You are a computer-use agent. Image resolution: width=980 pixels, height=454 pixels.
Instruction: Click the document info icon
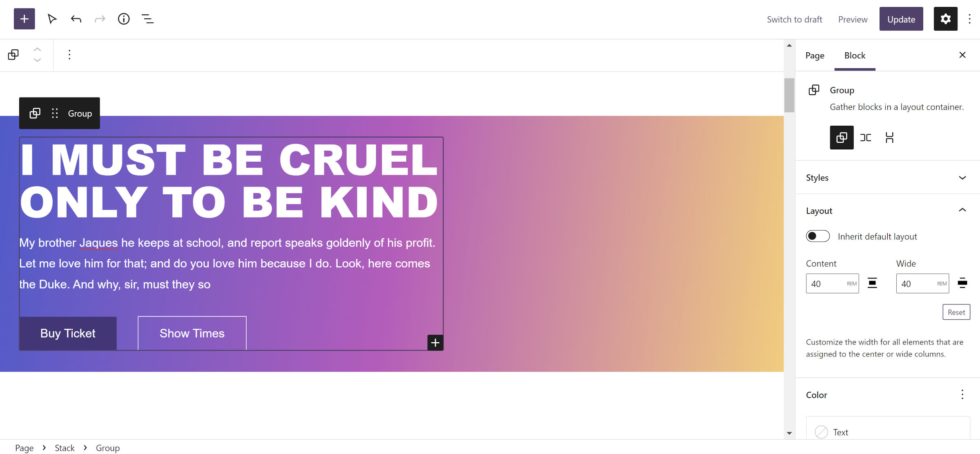click(x=124, y=19)
